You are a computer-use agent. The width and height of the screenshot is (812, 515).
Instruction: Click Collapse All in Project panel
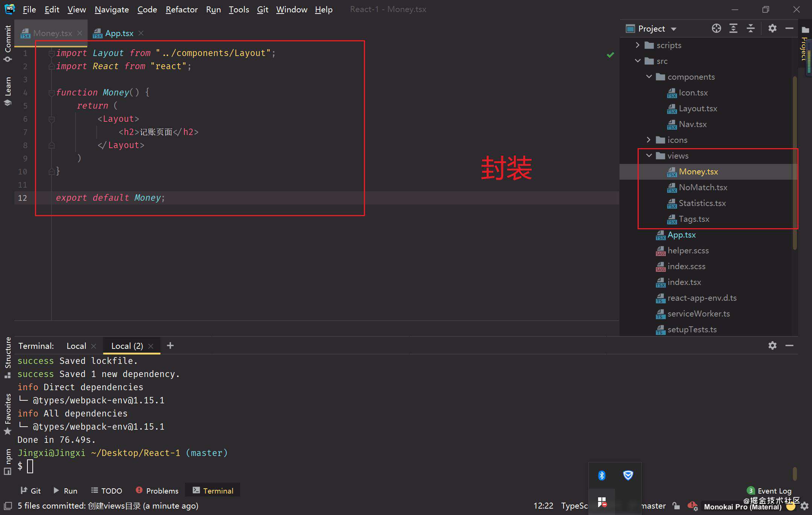point(751,29)
